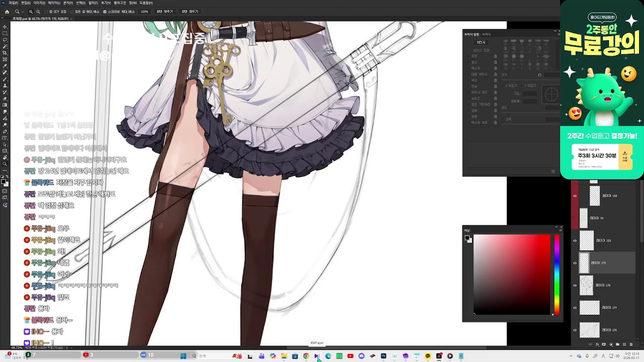The image size is (644, 362).
Task: Select the Crop tool
Action: tap(5, 53)
